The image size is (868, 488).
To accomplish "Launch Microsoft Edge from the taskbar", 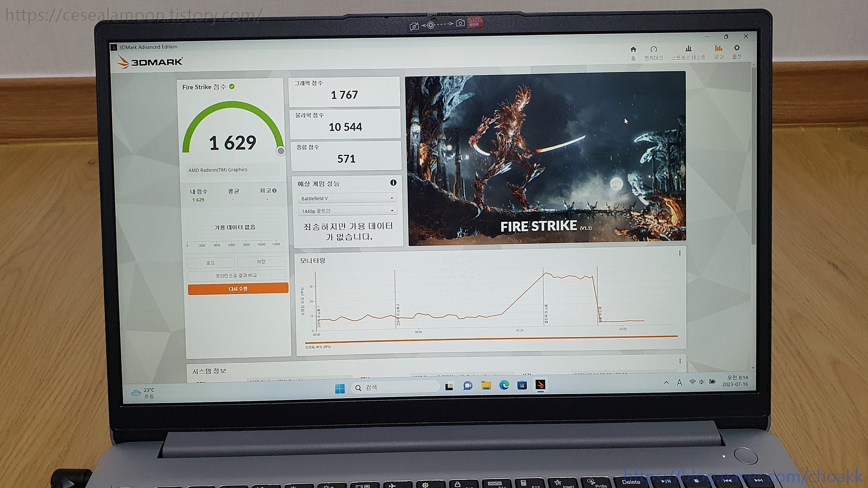I will [504, 385].
